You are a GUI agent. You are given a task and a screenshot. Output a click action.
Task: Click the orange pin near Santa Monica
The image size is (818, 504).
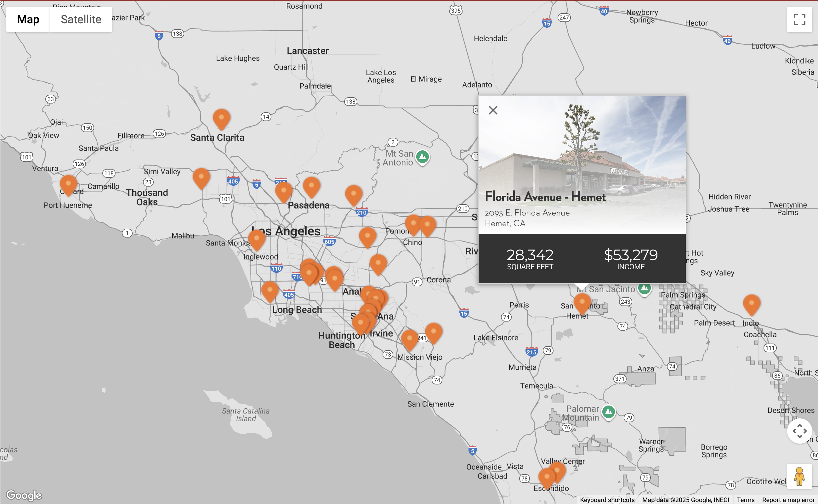257,239
